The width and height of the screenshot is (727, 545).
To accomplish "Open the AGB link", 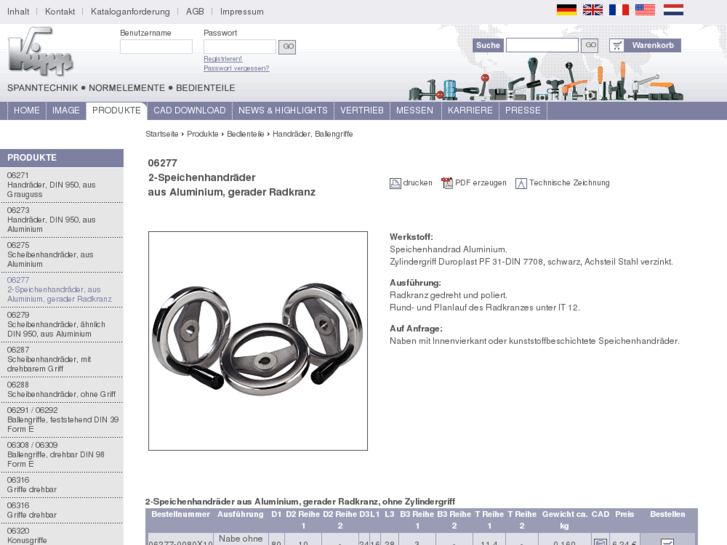I will pos(195,12).
